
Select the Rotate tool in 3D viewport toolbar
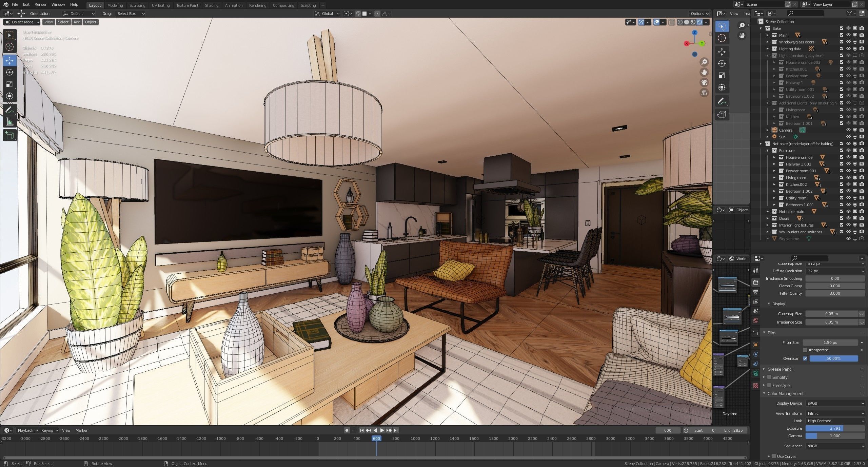9,72
